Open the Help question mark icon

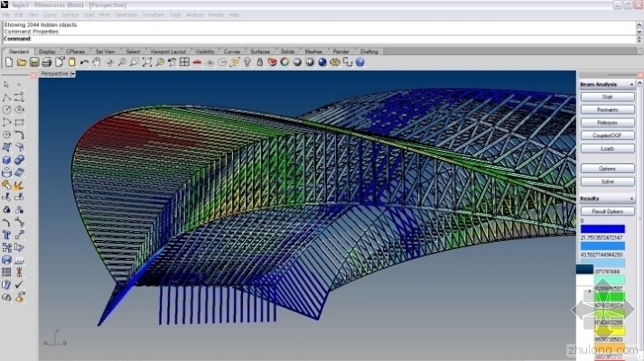(359, 62)
